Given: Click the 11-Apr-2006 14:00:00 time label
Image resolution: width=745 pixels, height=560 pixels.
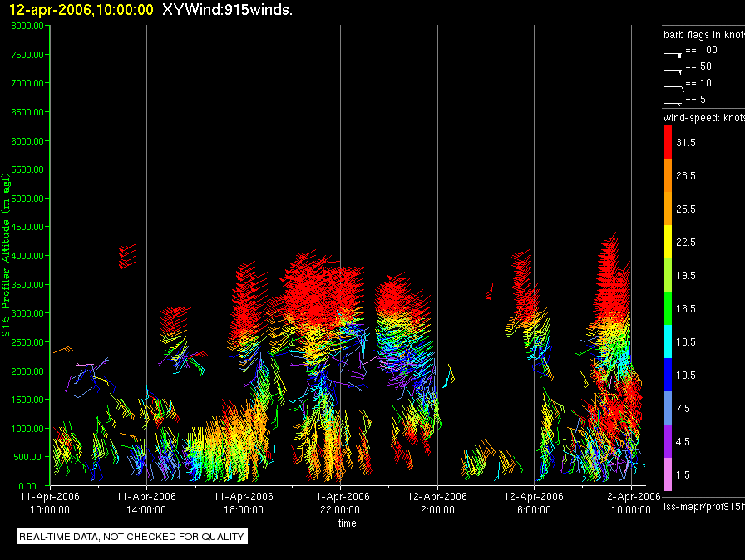Looking at the screenshot, I should 146,504.
